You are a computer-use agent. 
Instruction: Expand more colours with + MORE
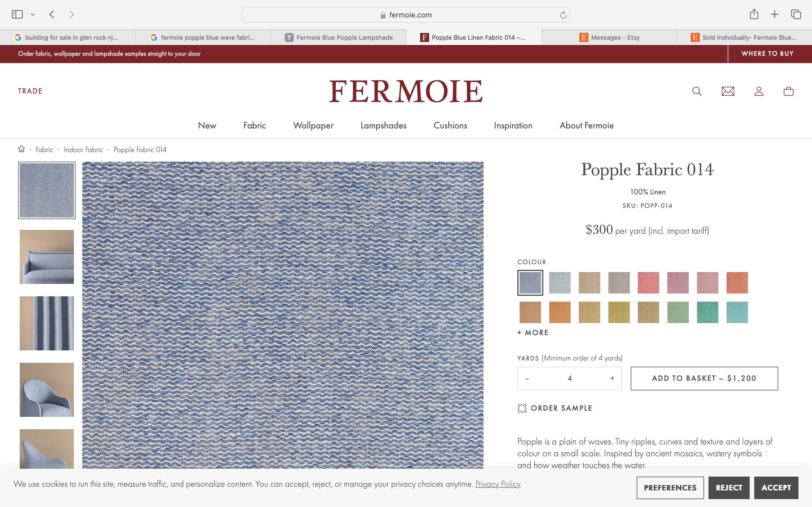pos(533,333)
